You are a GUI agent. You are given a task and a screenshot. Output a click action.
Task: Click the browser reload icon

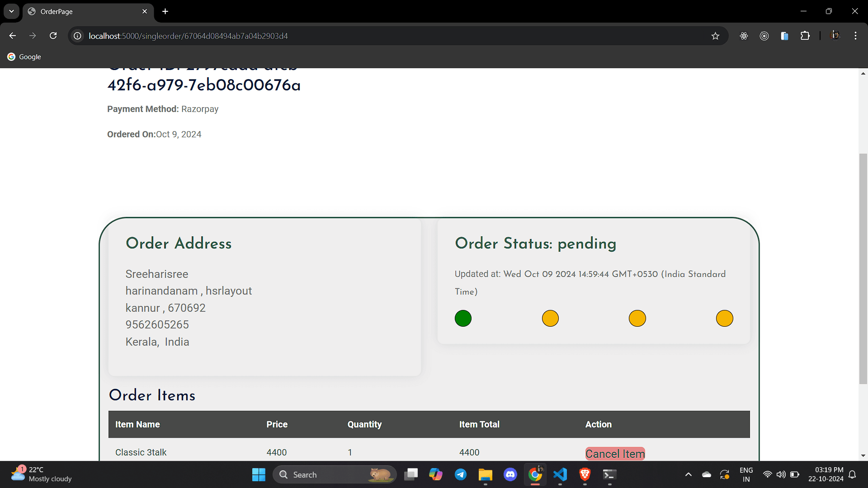[53, 36]
